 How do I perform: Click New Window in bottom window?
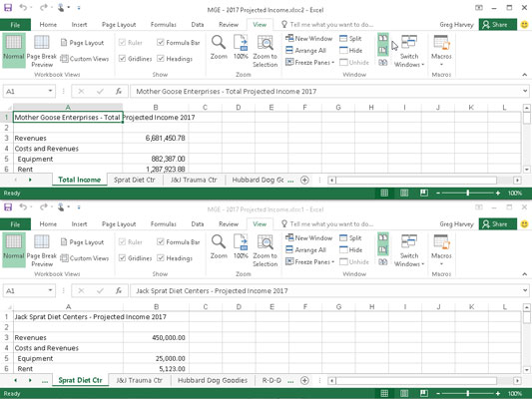click(x=308, y=238)
